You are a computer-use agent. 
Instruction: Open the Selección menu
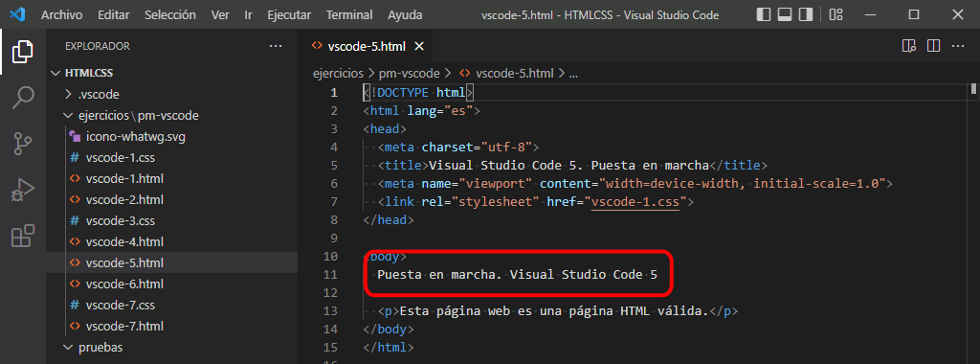tap(170, 14)
